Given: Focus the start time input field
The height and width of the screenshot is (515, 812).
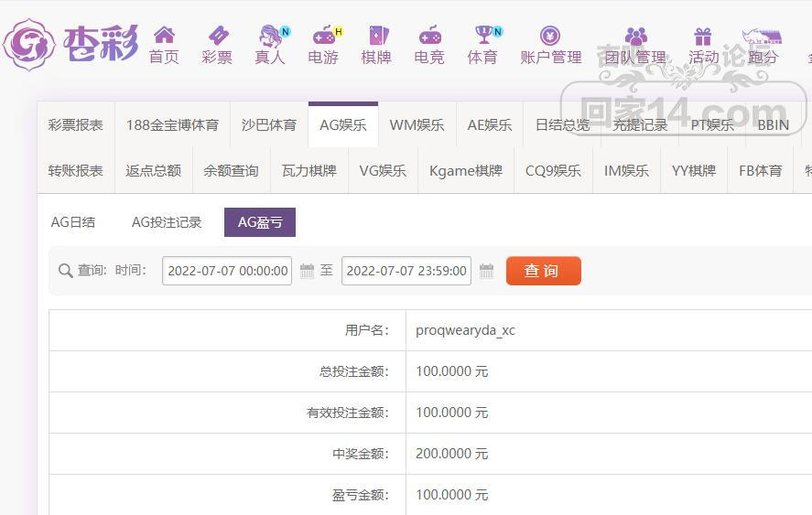Looking at the screenshot, I should (x=227, y=271).
